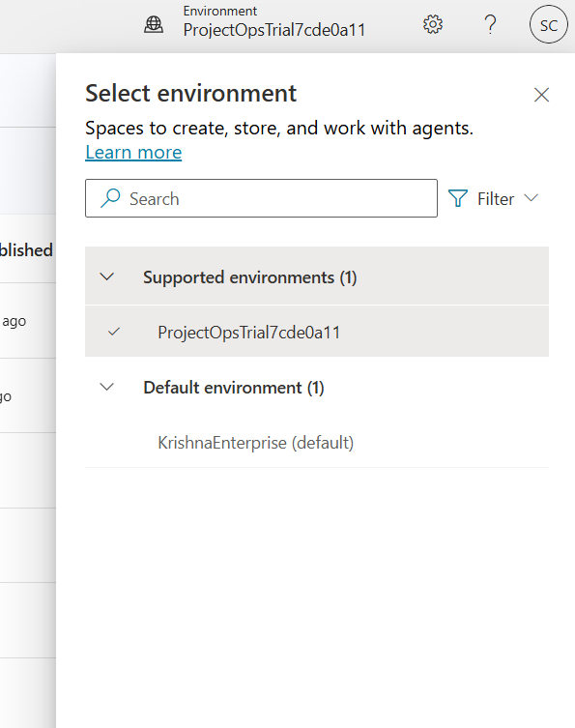Image resolution: width=575 pixels, height=728 pixels.
Task: Open the help question mark icon
Action: pyautogui.click(x=490, y=24)
